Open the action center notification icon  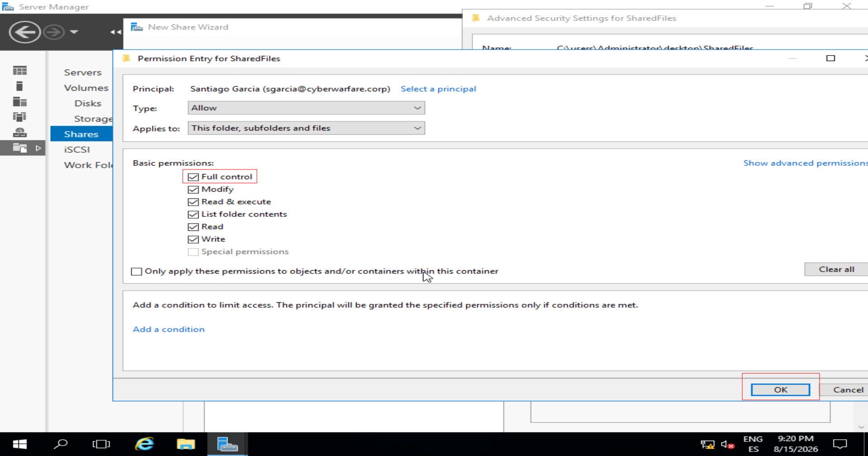click(x=840, y=444)
